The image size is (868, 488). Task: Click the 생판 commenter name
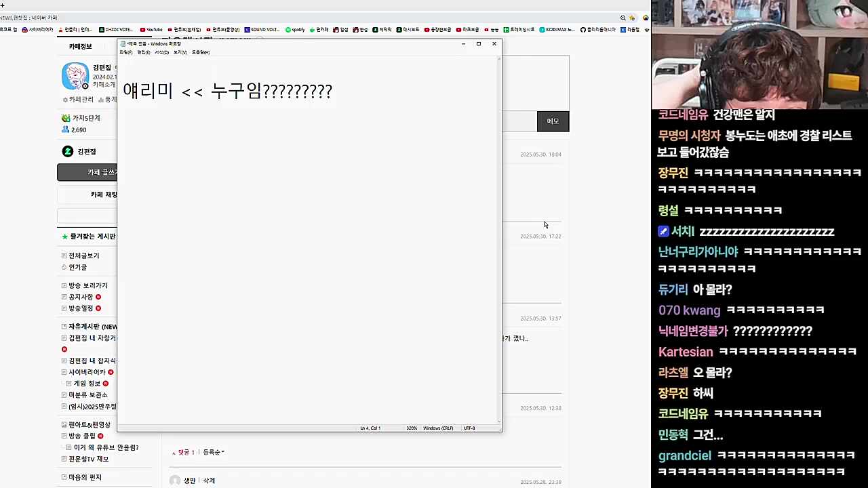pos(189,481)
